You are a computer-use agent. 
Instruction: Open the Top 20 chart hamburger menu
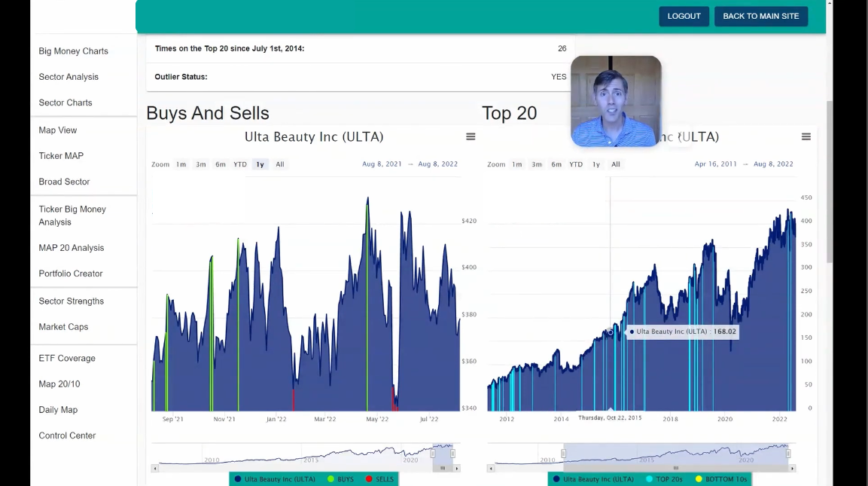pyautogui.click(x=806, y=137)
